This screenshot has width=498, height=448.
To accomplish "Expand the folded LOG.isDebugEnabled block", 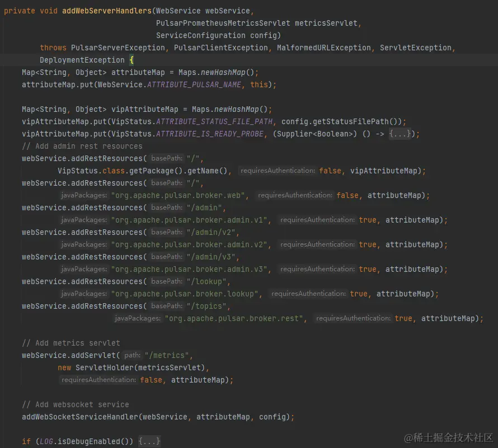I will click(149, 441).
